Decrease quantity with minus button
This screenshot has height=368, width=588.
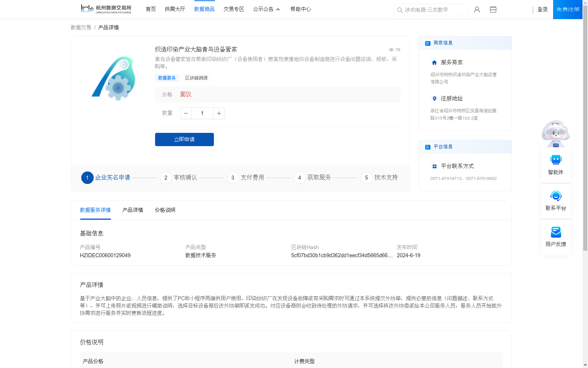click(186, 113)
